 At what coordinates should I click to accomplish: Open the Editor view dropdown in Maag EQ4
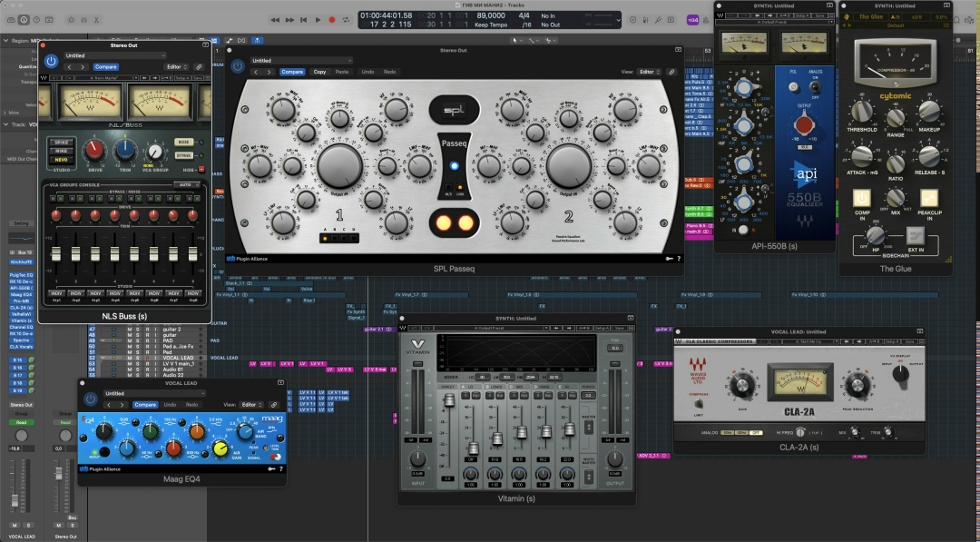tap(251, 405)
